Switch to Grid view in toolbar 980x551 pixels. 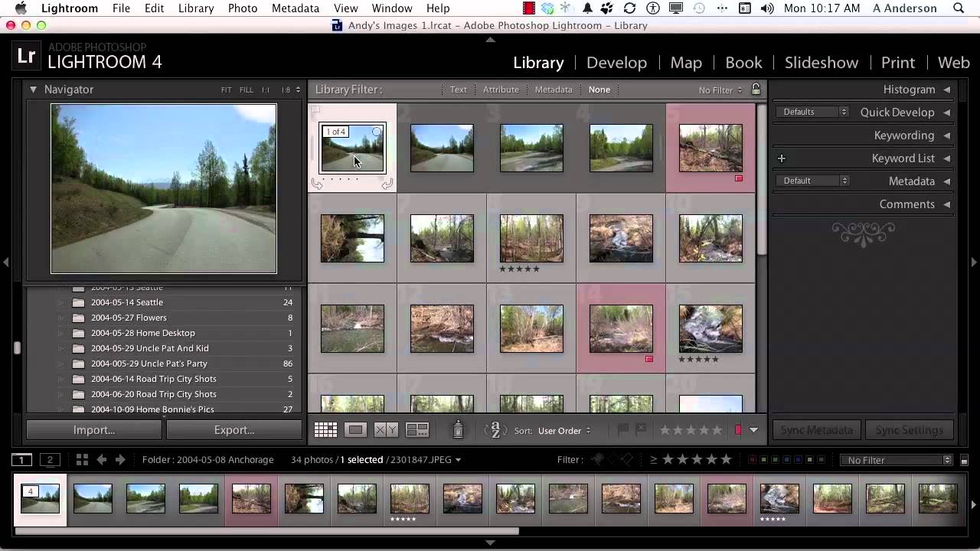[x=325, y=430]
